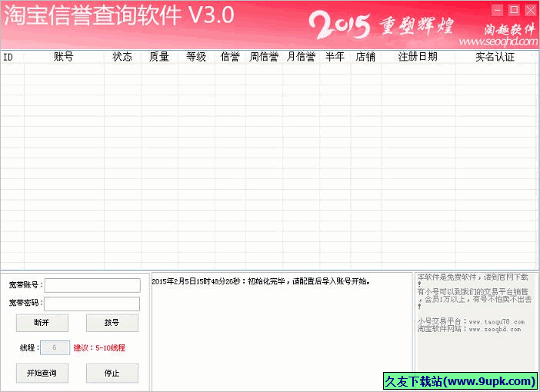This screenshot has width=540, height=392.
Task: Click the 信誉 column header
Action: pyautogui.click(x=230, y=57)
